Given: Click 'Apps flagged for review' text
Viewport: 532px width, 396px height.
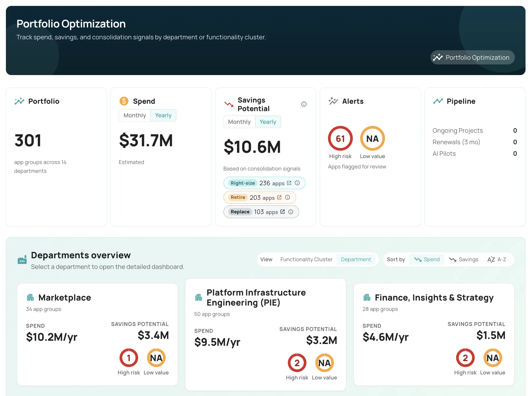Looking at the screenshot, I should coord(357,166).
